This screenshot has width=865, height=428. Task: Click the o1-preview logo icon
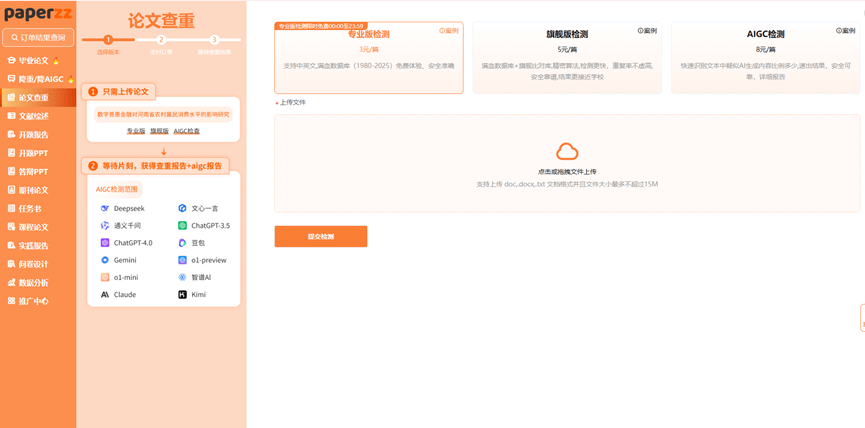click(x=183, y=260)
